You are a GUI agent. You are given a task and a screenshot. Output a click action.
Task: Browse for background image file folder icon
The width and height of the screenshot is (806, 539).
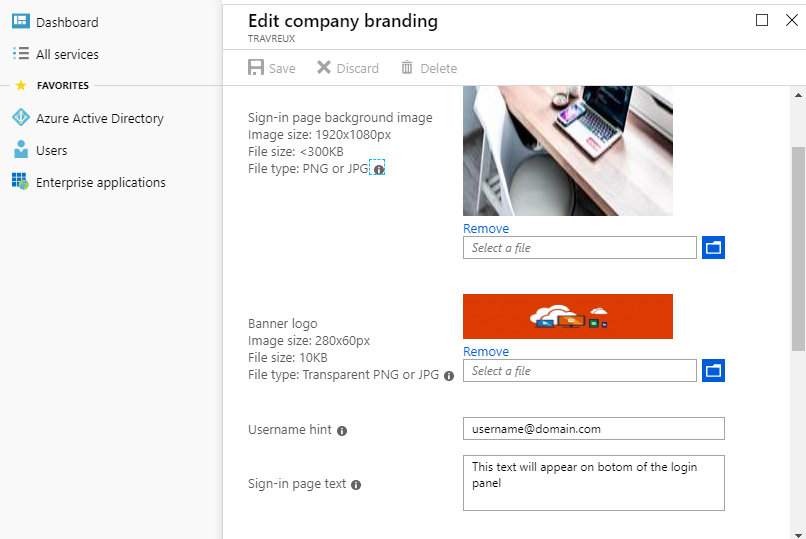coord(713,247)
